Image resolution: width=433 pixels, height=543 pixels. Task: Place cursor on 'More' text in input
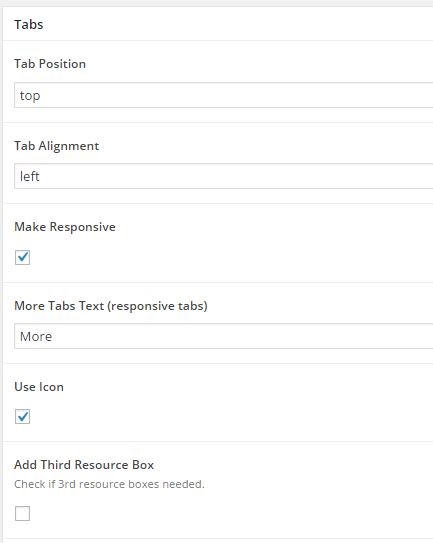coord(36,336)
